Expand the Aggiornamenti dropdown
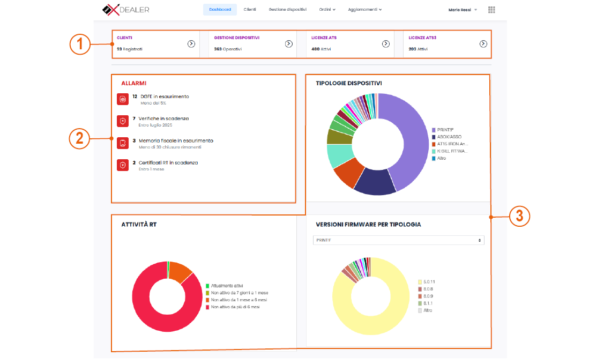 tap(365, 9)
